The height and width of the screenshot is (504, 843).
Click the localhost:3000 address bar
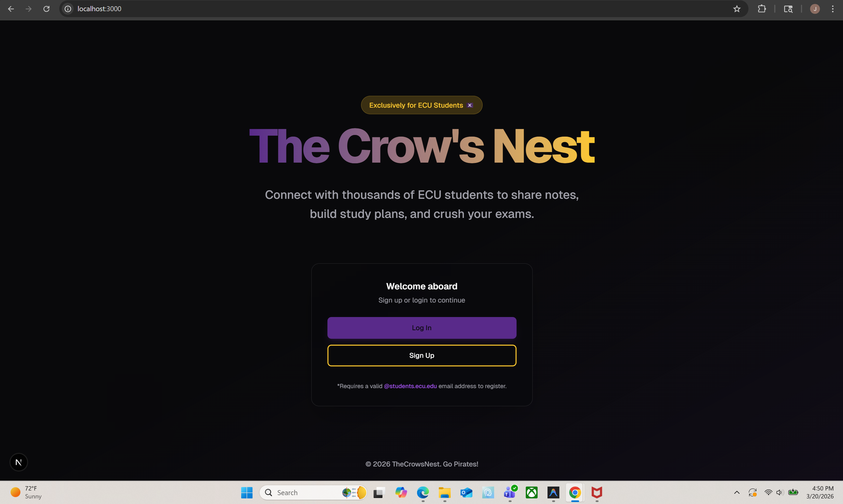point(401,9)
